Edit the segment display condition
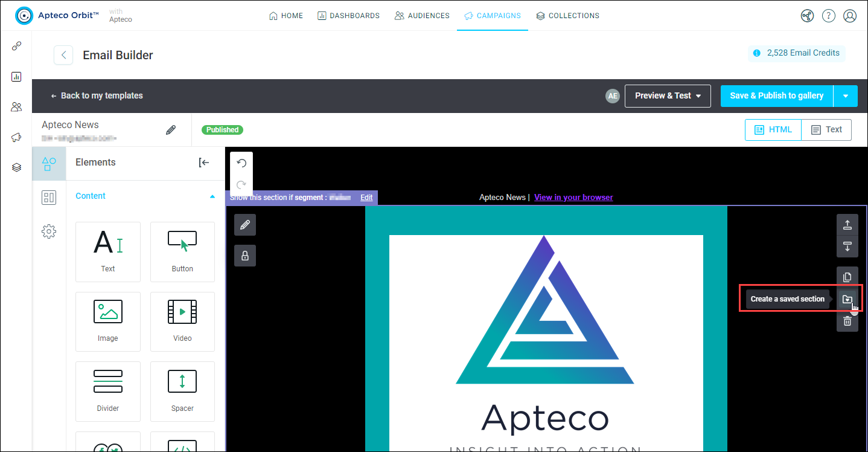Screen dimensions: 868x452 [x=366, y=198]
